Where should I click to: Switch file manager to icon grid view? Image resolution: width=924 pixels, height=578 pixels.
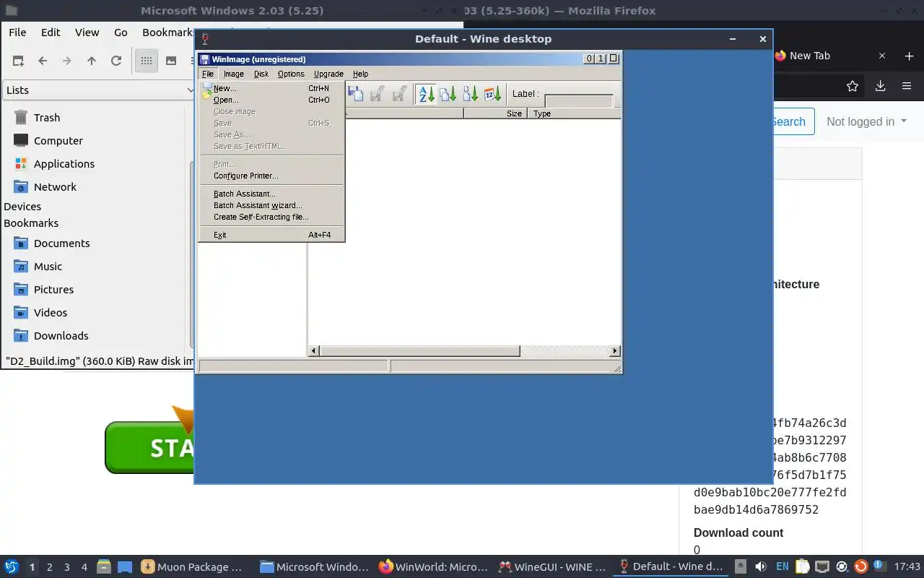(x=147, y=61)
